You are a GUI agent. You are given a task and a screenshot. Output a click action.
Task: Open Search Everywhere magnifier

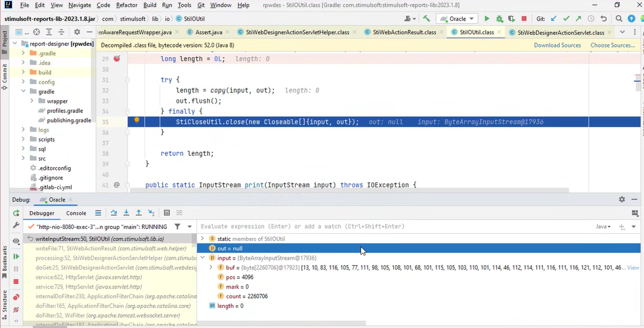pos(619,18)
